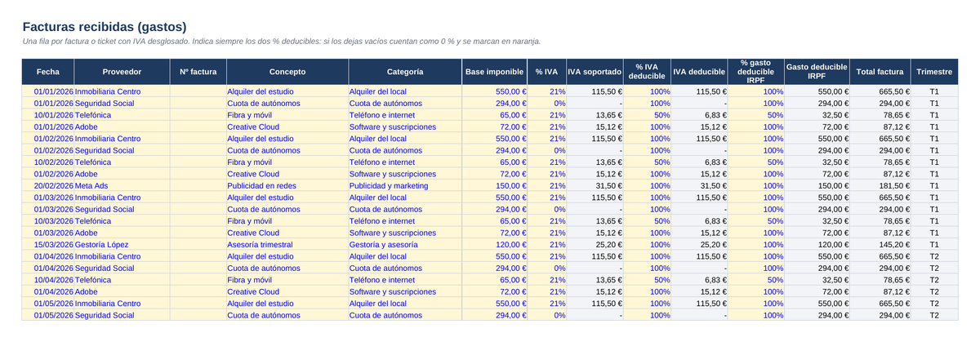Select 25,20 € in the IVA deducible column
980x342 pixels.
tap(700, 244)
